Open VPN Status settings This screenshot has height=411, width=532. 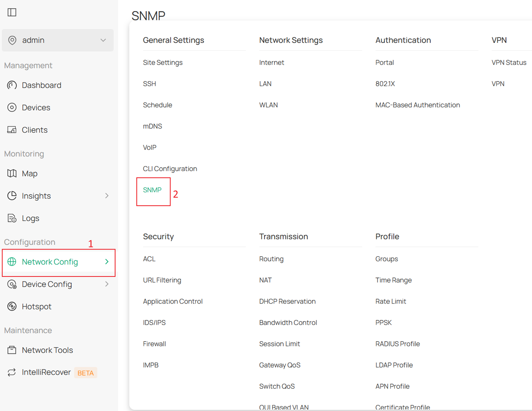click(509, 62)
